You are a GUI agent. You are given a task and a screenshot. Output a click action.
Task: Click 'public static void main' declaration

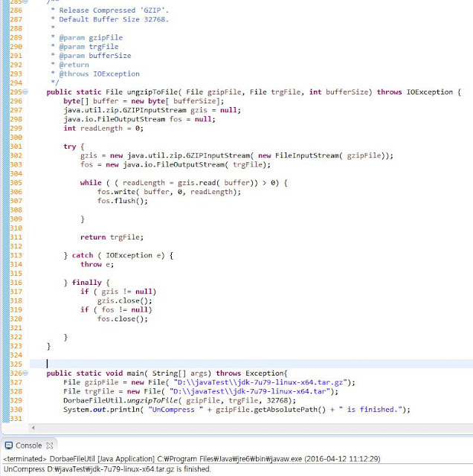97,373
